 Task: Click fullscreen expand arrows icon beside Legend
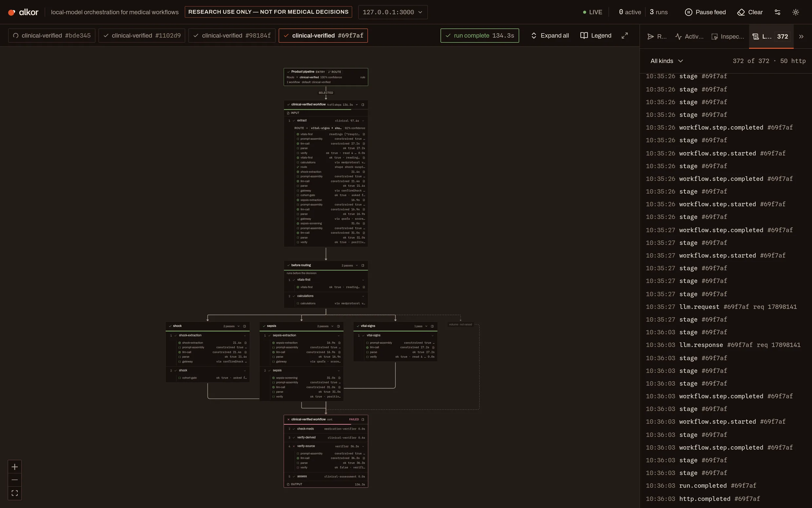point(624,36)
